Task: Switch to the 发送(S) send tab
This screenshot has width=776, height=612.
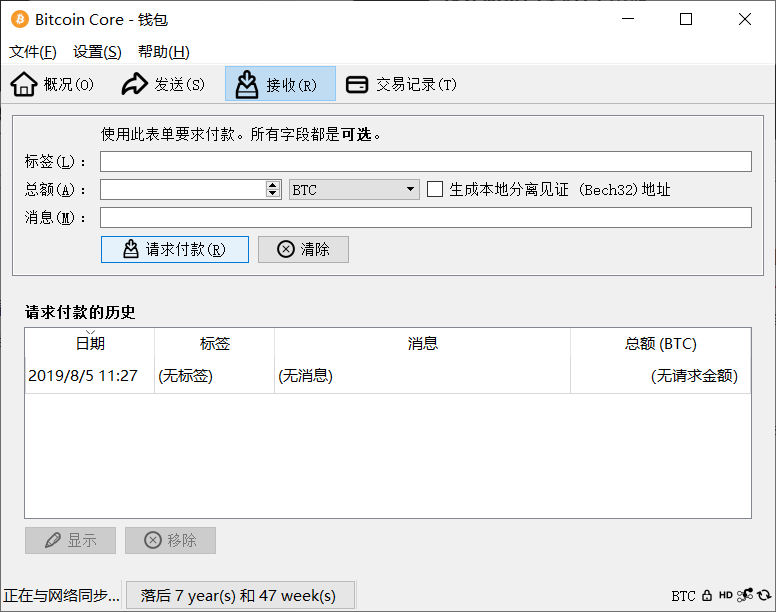Action: coord(163,84)
